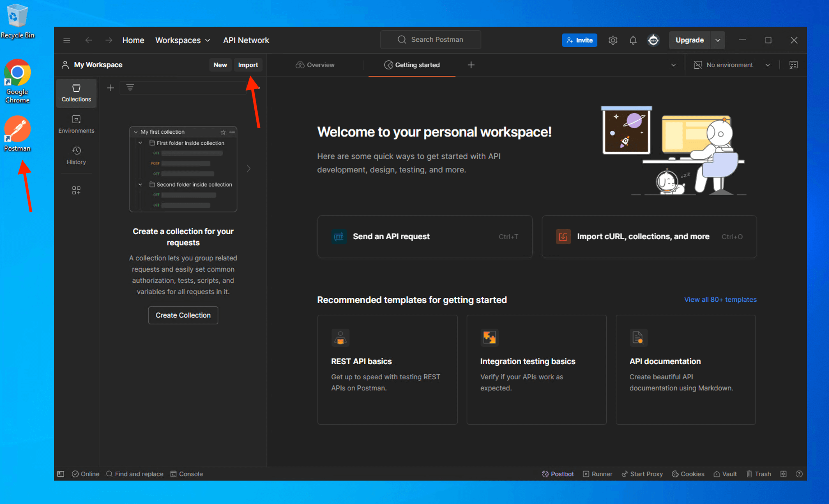Expand the Upgrade dropdown arrow
This screenshot has height=504, width=829.
(718, 40)
